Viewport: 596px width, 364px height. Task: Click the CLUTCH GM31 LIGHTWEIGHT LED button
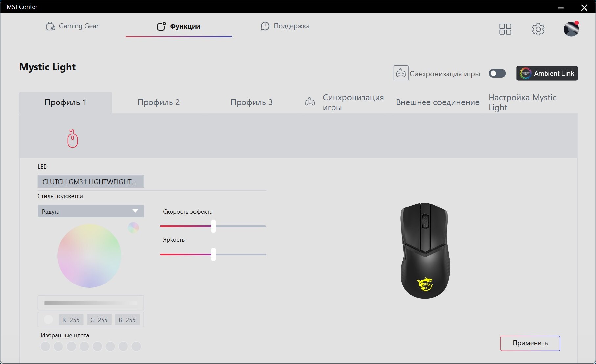pyautogui.click(x=91, y=182)
